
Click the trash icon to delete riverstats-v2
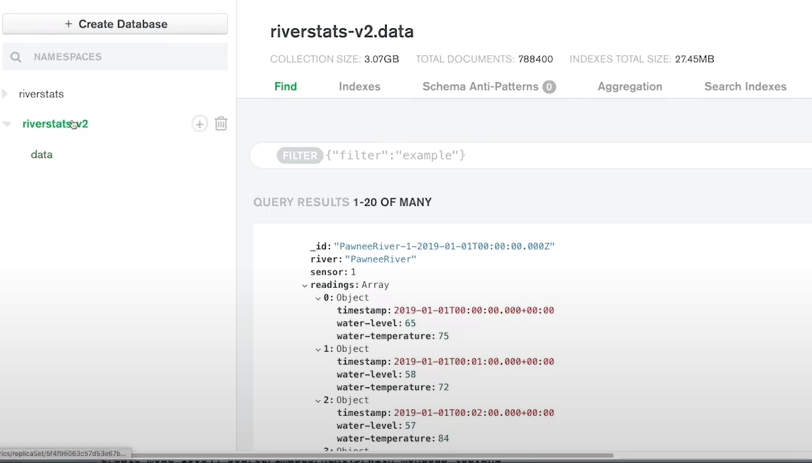click(x=221, y=124)
